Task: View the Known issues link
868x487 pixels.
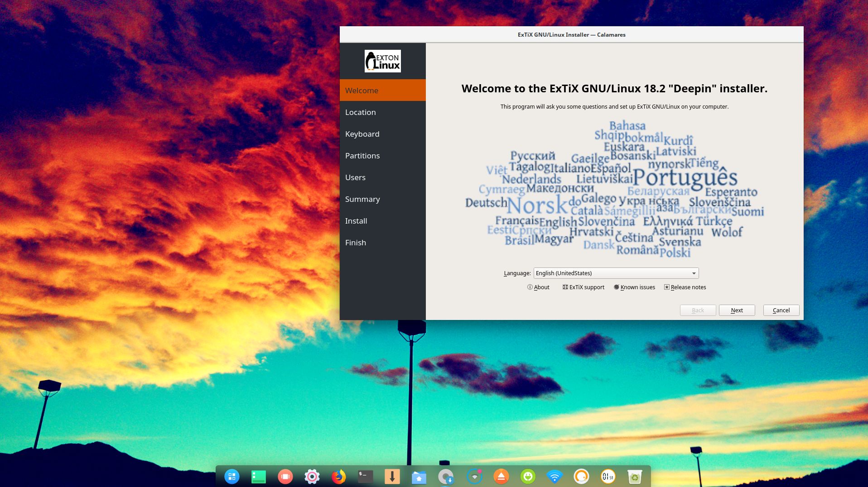Action: [634, 287]
